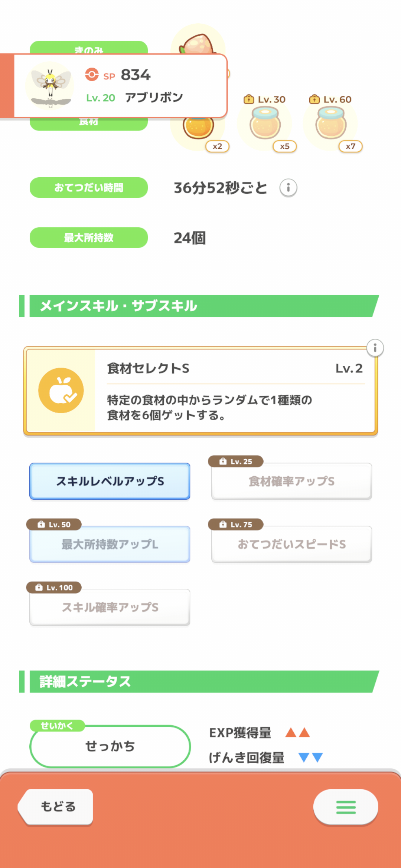Viewport: 401px width, 868px height.
Task: Tap the apple main skill icon
Action: click(x=61, y=390)
